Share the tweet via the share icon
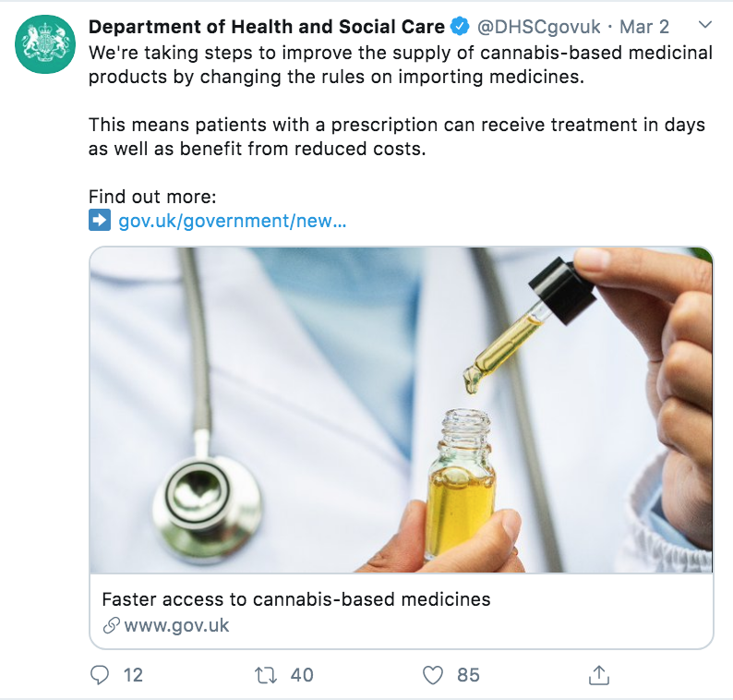733x700 pixels. click(x=599, y=675)
